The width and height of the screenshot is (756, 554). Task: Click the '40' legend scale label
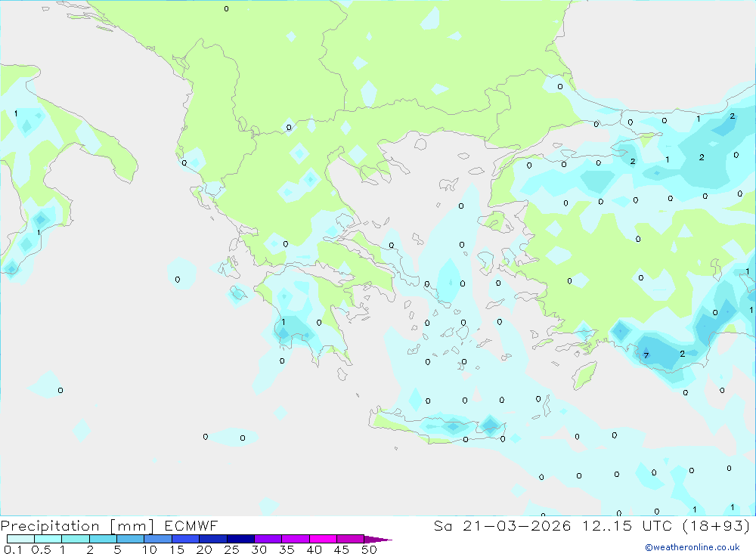pos(314,549)
